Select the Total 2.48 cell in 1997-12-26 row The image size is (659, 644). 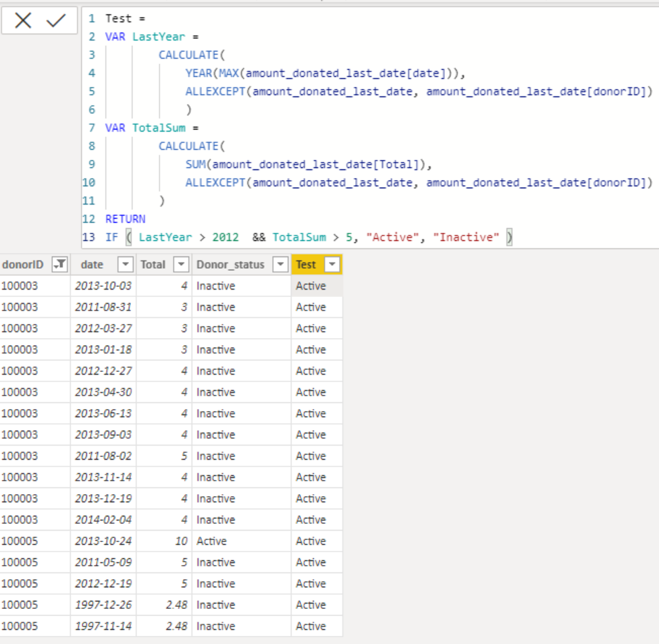tap(164, 605)
